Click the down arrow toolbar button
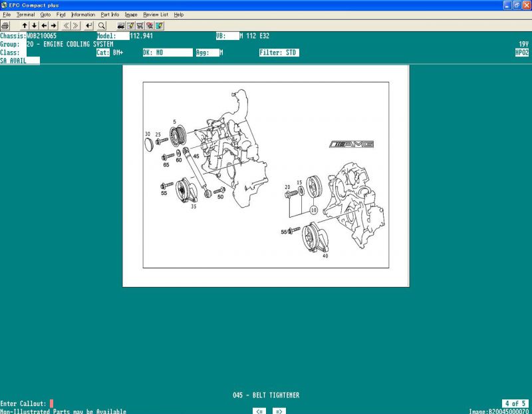The image size is (532, 414). 34,25
